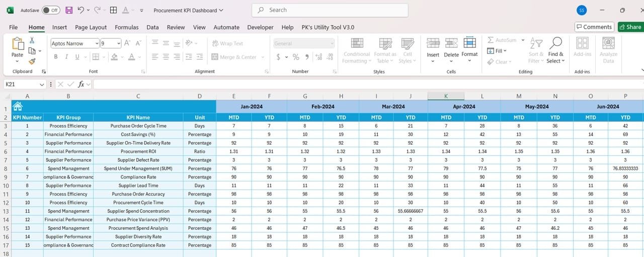This screenshot has height=257, width=644.
Task: Toggle Merge & Center
Action: click(234, 57)
